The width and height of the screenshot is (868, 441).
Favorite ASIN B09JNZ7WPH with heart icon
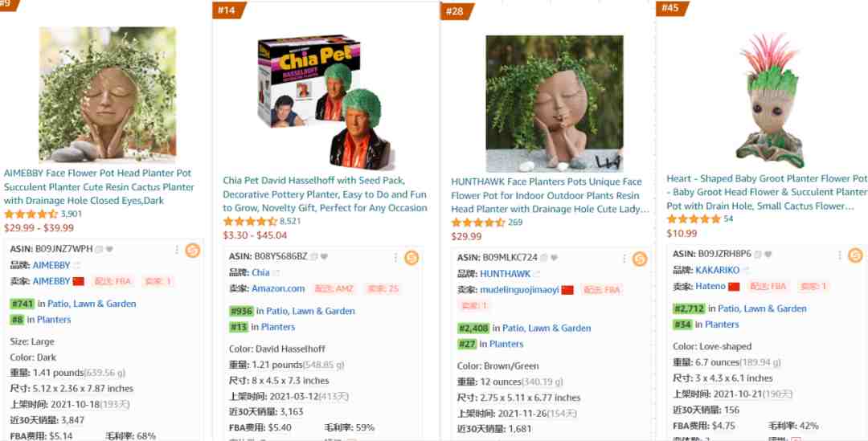pos(109,250)
